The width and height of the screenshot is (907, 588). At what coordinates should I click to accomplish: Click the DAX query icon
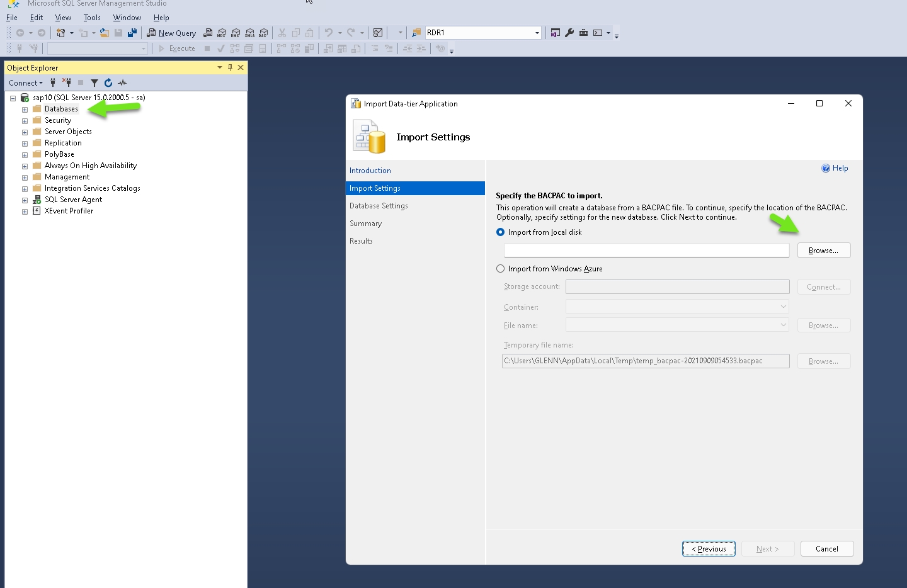pyautogui.click(x=263, y=33)
